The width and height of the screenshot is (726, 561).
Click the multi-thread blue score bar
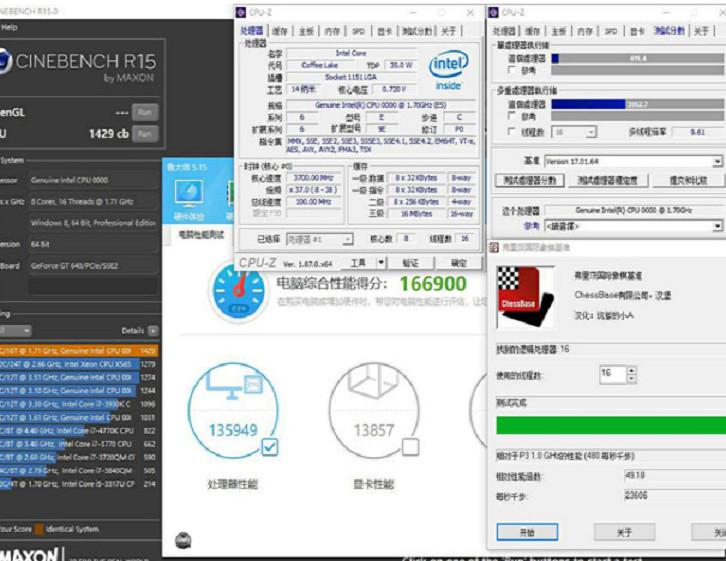click(588, 104)
